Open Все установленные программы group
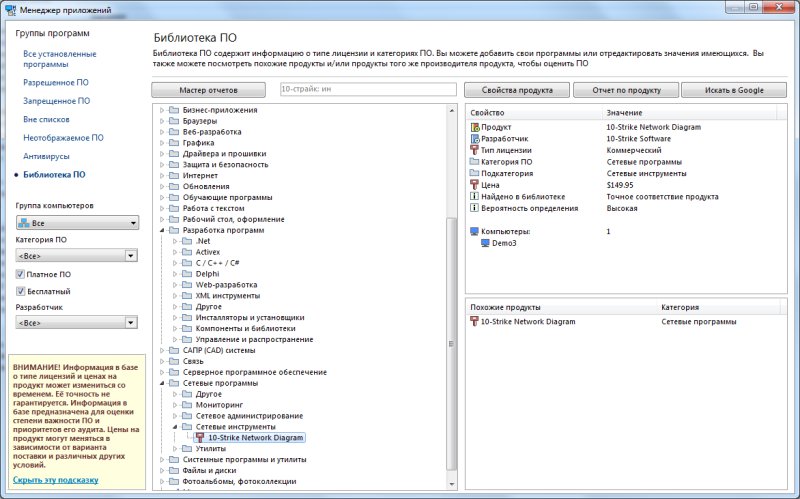Viewport: 800px width, 499px height. pyautogui.click(x=60, y=59)
